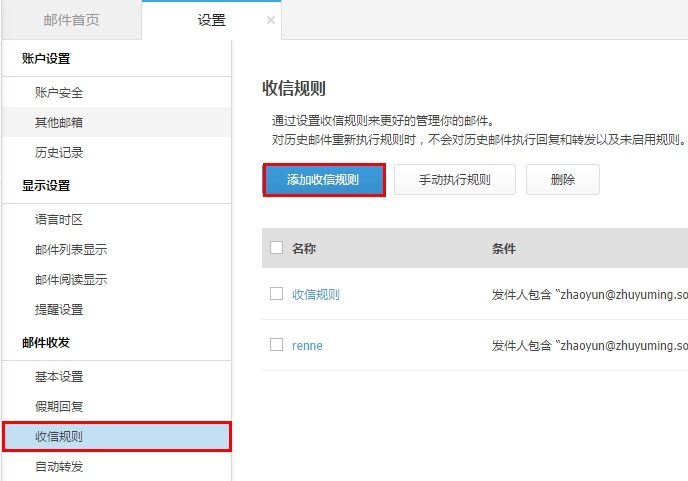Close the 设置 tab
688x481 pixels.
[270, 20]
